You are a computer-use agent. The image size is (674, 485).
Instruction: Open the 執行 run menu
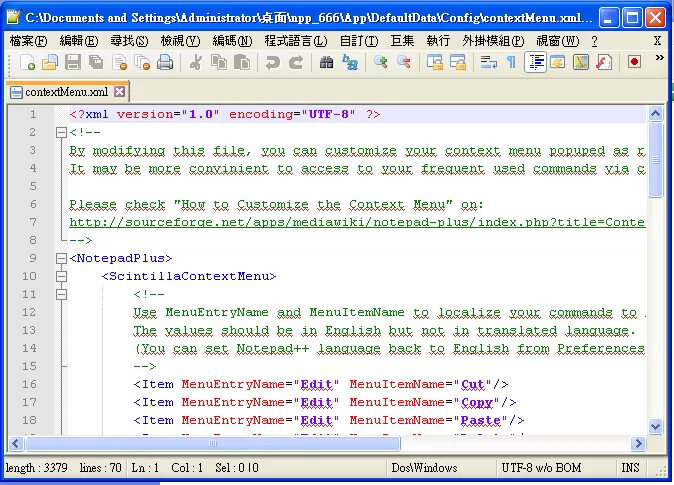[x=438, y=41]
